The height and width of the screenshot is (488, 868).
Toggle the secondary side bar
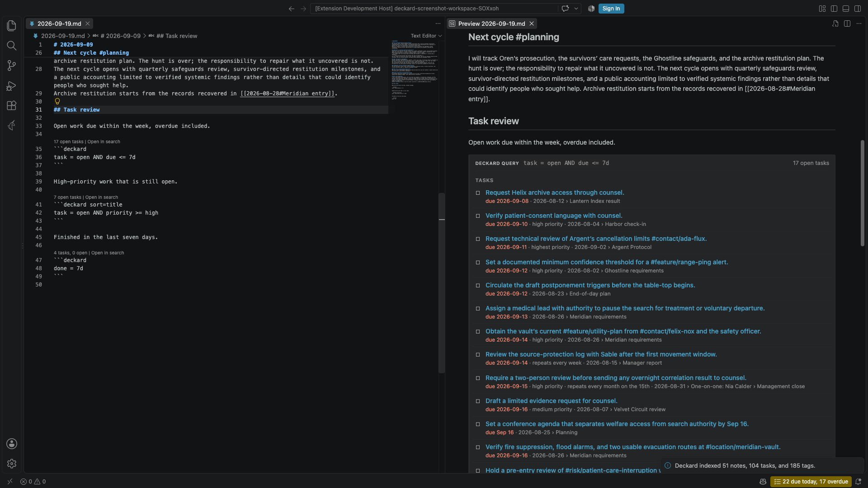pos(858,9)
